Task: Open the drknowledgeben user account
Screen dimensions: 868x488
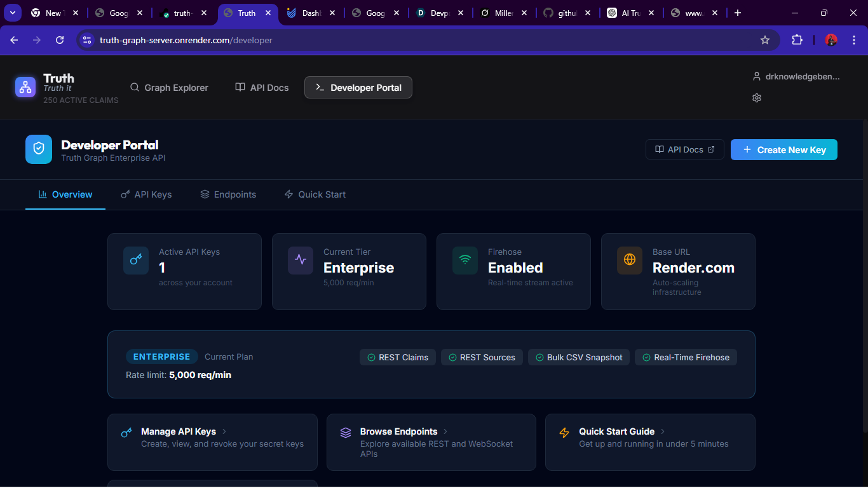Action: tap(796, 76)
